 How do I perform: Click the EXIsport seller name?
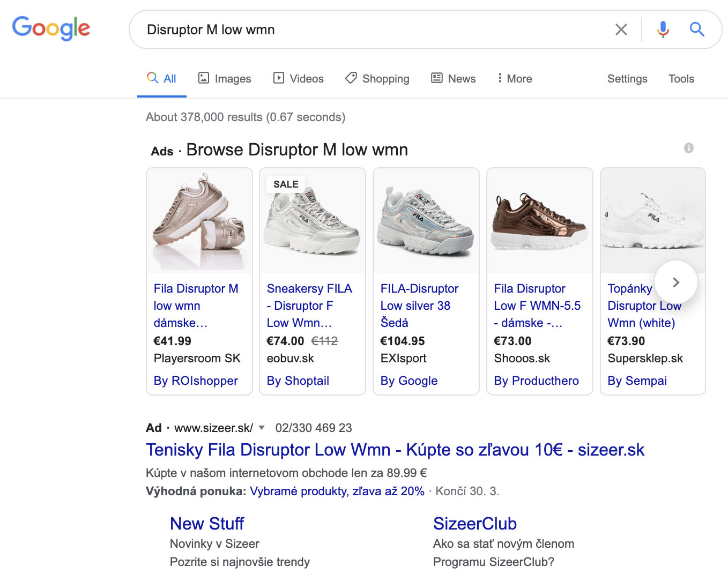tap(403, 358)
